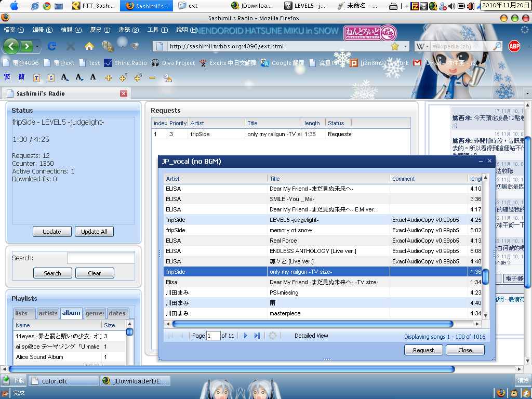Viewport: 532px width, 399px height.
Task: Click the refresh icon in song pager
Action: pos(273,336)
